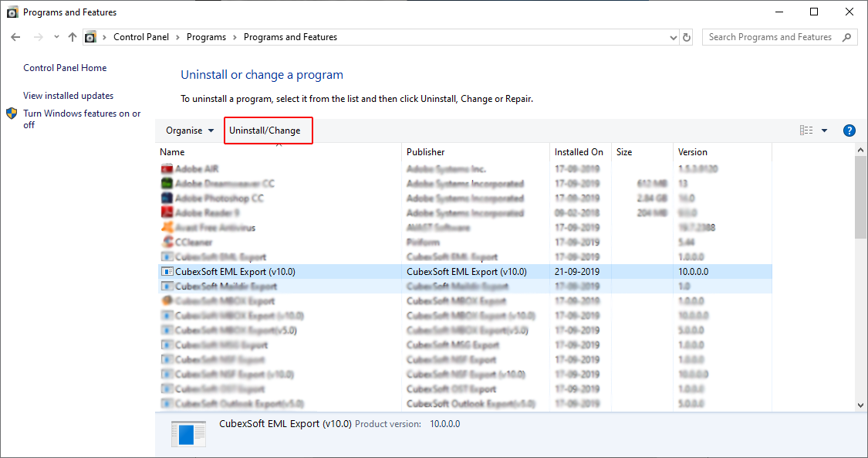Click the details pane program thumbnail

[x=188, y=433]
